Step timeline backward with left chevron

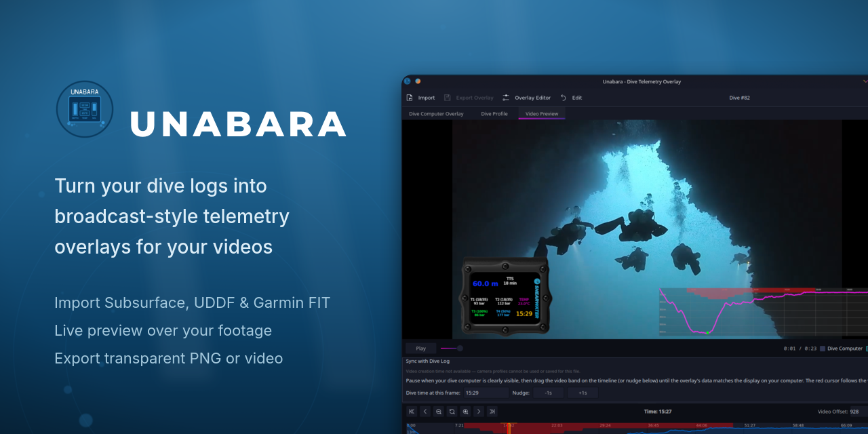click(x=425, y=411)
